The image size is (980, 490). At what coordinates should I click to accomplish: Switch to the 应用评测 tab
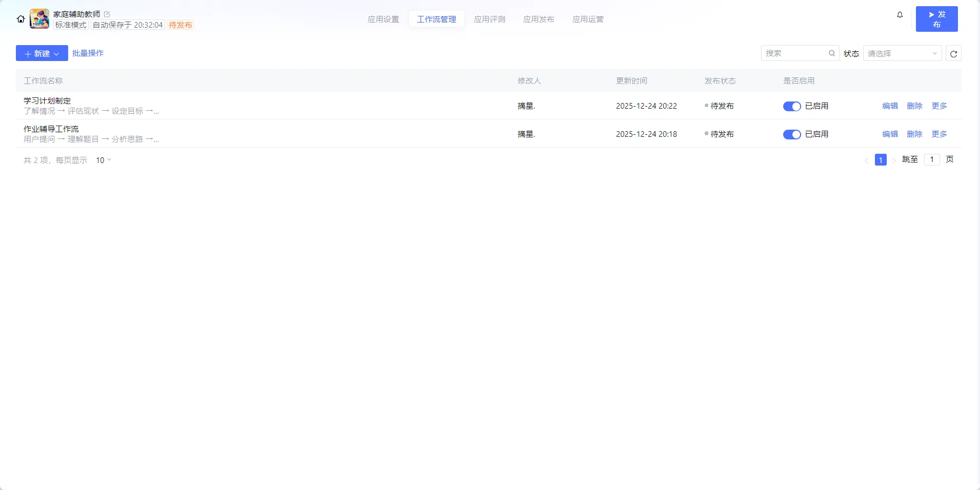pos(489,19)
